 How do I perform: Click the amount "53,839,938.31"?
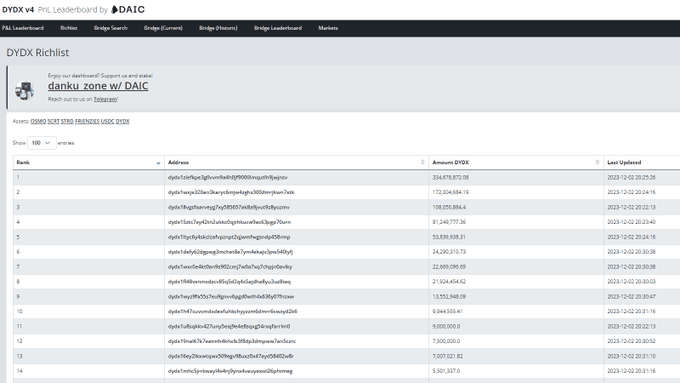coord(449,237)
